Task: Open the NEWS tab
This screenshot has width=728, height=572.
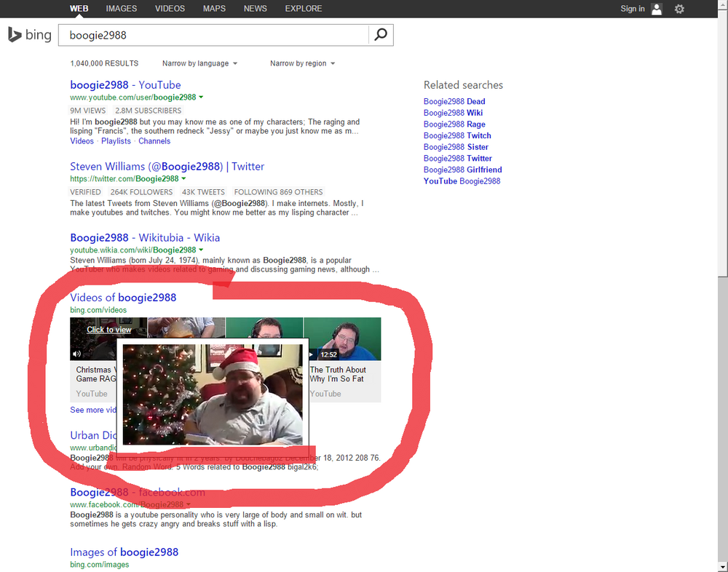Action: click(x=256, y=8)
